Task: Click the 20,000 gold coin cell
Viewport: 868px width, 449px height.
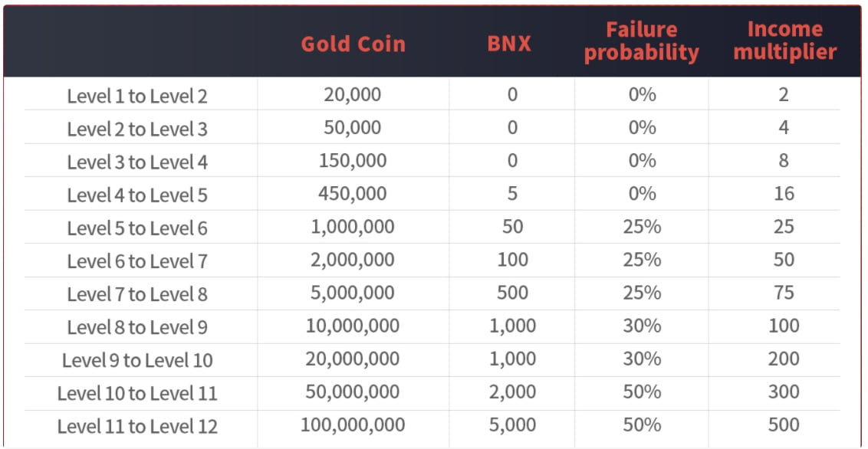Action: click(353, 95)
